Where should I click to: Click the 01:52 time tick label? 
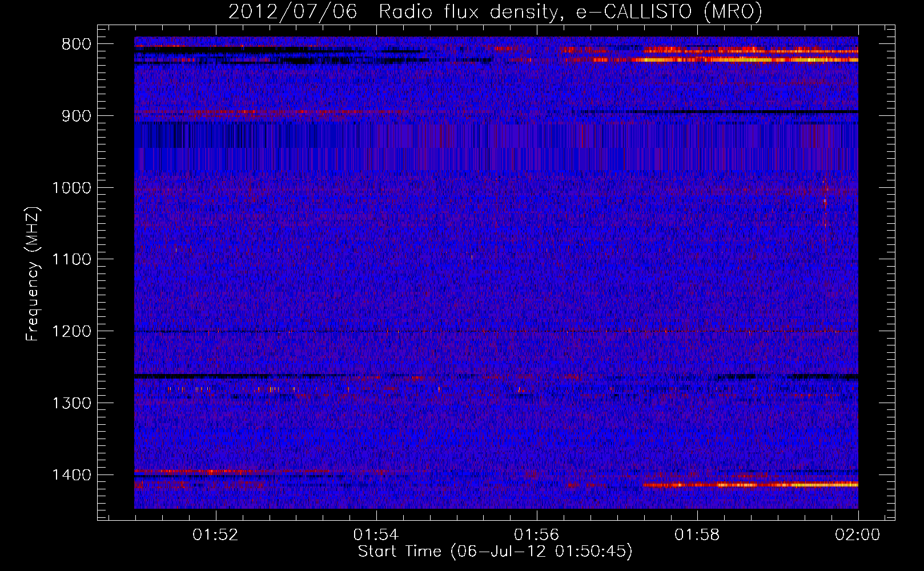click(x=215, y=535)
